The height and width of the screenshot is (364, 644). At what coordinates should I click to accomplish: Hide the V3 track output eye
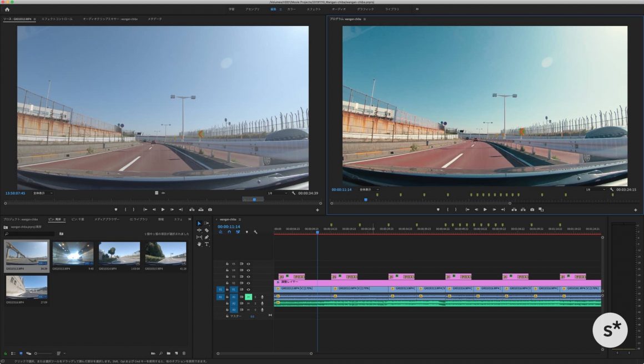click(248, 276)
